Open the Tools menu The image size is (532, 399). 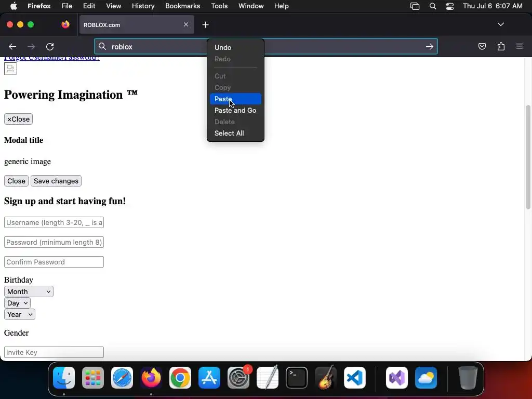pyautogui.click(x=219, y=6)
